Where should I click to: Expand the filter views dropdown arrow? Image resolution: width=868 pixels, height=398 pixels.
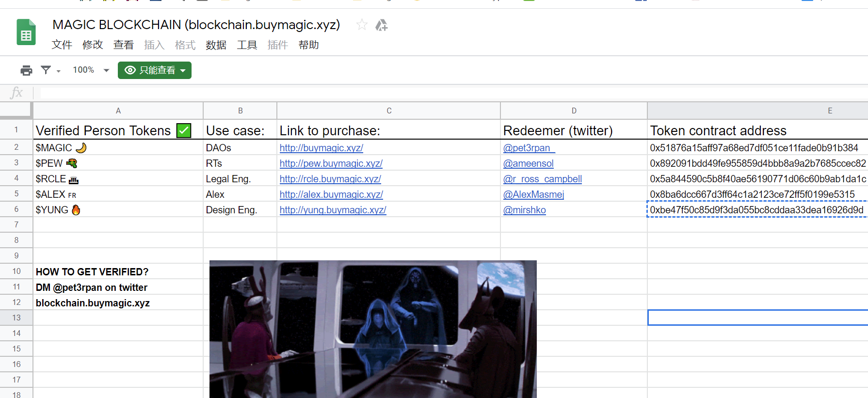pos(59,71)
